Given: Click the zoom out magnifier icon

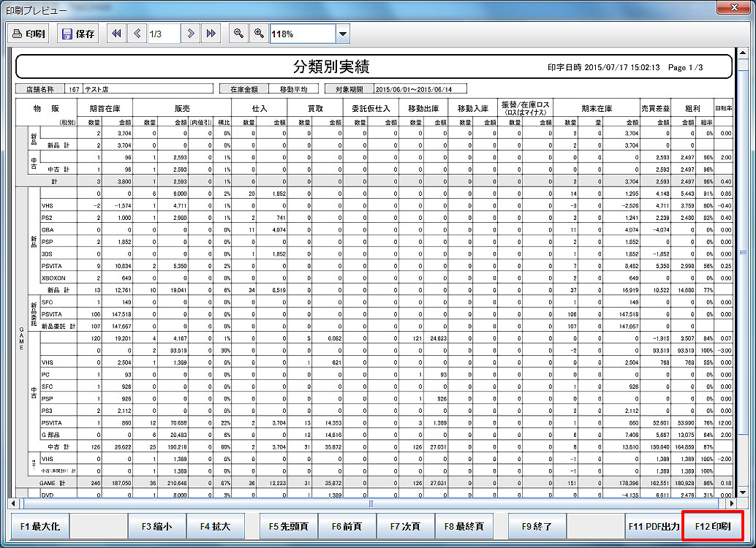Looking at the screenshot, I should 238,34.
